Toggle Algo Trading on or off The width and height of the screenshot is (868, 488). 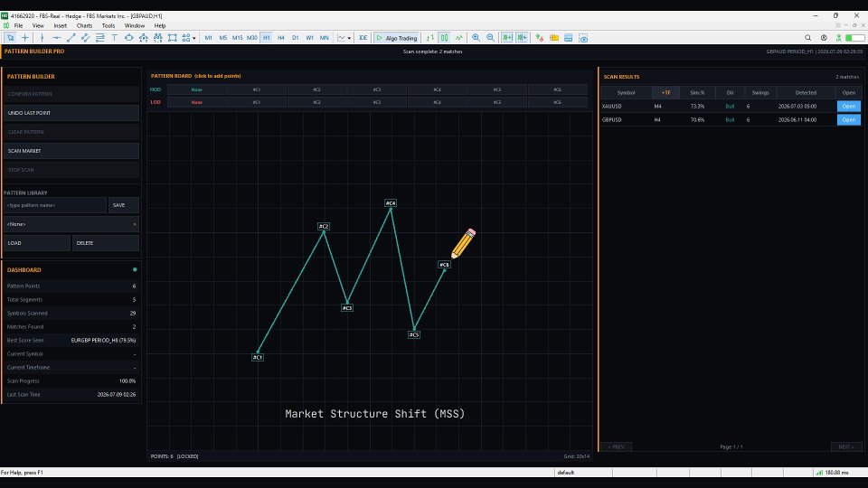pyautogui.click(x=396, y=38)
